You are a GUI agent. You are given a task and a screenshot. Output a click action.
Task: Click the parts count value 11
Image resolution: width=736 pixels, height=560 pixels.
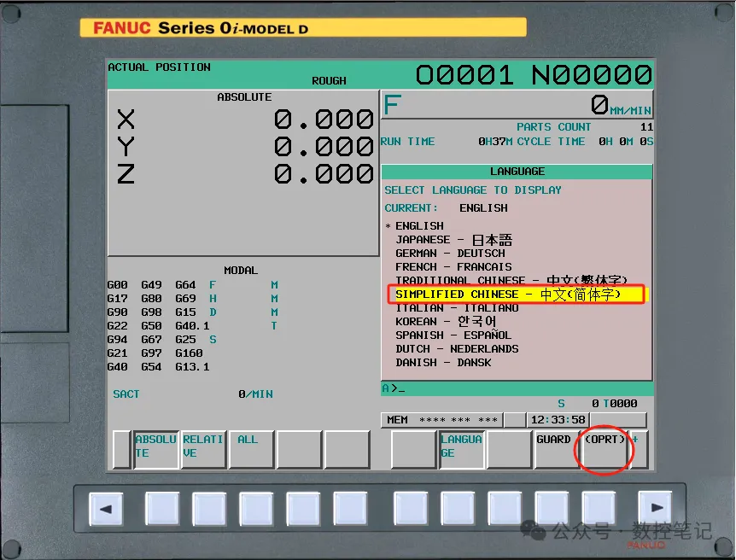(646, 127)
